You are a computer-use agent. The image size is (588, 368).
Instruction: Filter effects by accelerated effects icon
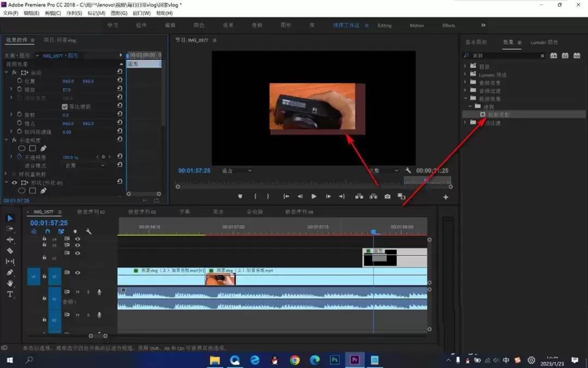click(x=554, y=56)
